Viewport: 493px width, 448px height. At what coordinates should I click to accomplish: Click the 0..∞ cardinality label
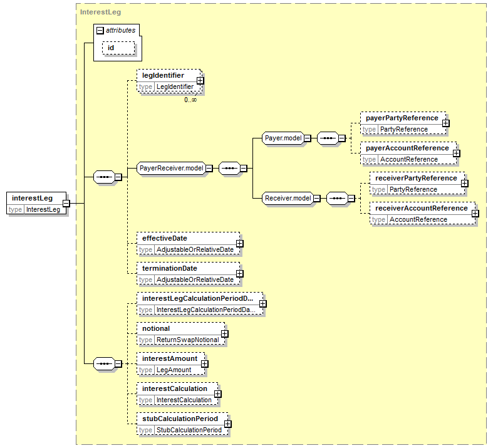(x=190, y=100)
